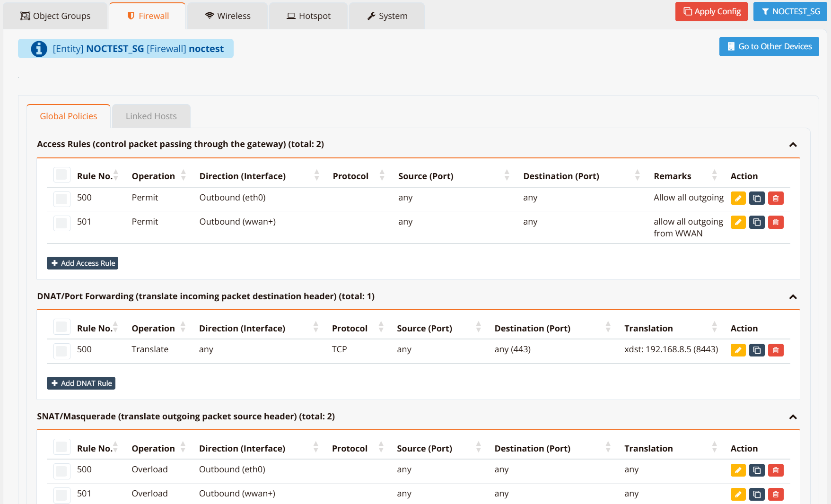The width and height of the screenshot is (831, 504).
Task: Tick the DNAT rule 500 checkbox
Action: pos(61,350)
